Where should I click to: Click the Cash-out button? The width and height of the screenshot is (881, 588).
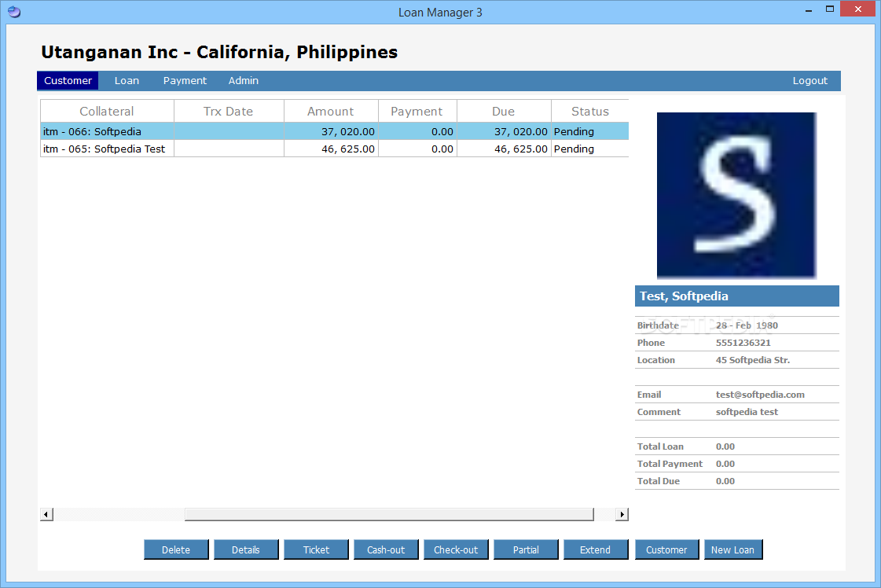pos(386,549)
